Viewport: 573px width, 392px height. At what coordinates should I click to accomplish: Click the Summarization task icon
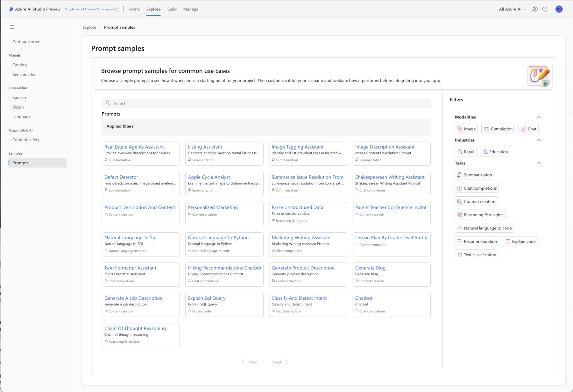(x=460, y=175)
